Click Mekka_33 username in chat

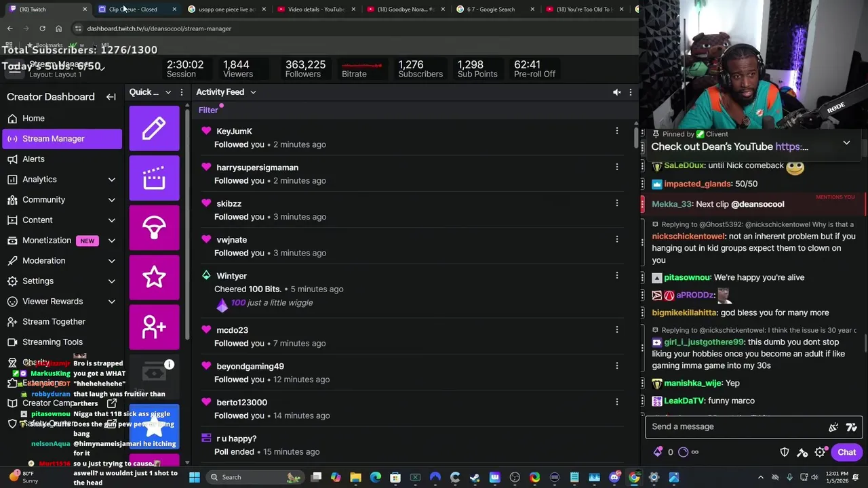[x=671, y=204]
